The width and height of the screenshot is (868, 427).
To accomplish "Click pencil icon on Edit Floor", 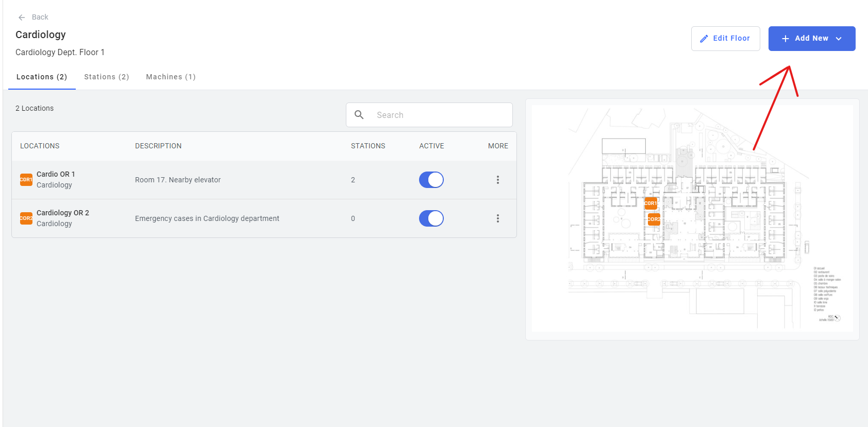I will tap(704, 39).
